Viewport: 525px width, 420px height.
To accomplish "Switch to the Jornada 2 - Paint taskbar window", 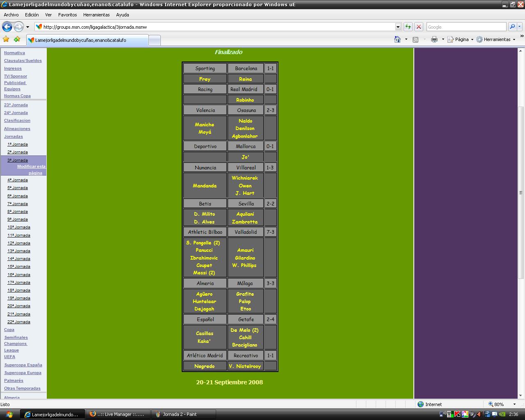I will pos(183,414).
